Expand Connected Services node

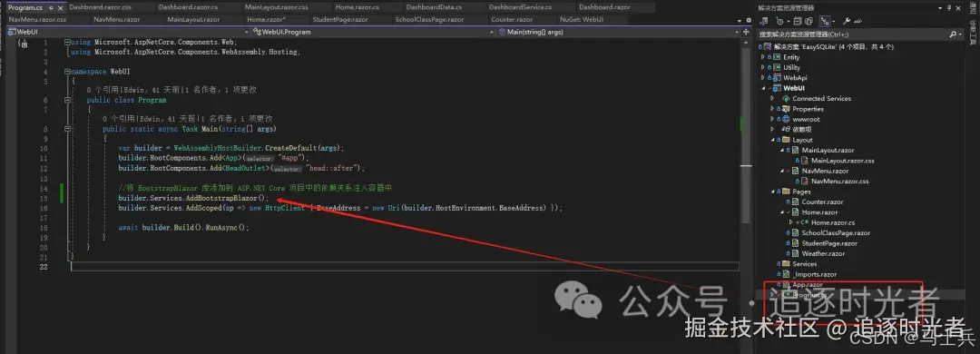click(772, 98)
